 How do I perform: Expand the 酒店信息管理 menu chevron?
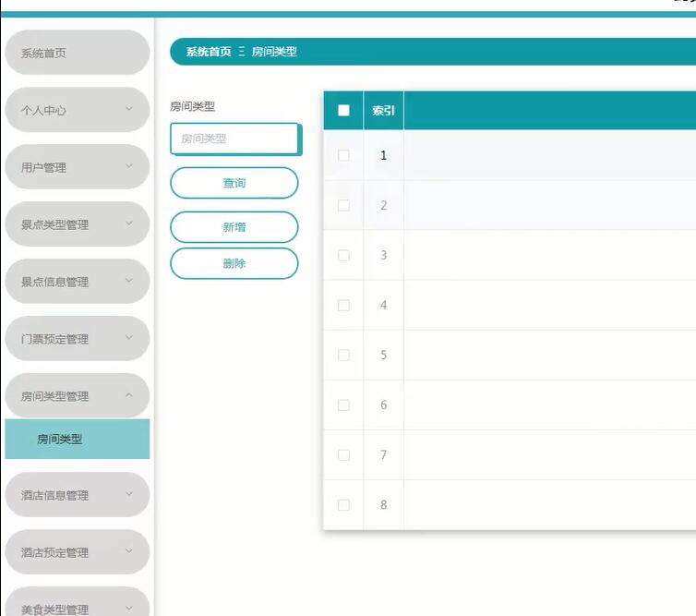coord(128,494)
